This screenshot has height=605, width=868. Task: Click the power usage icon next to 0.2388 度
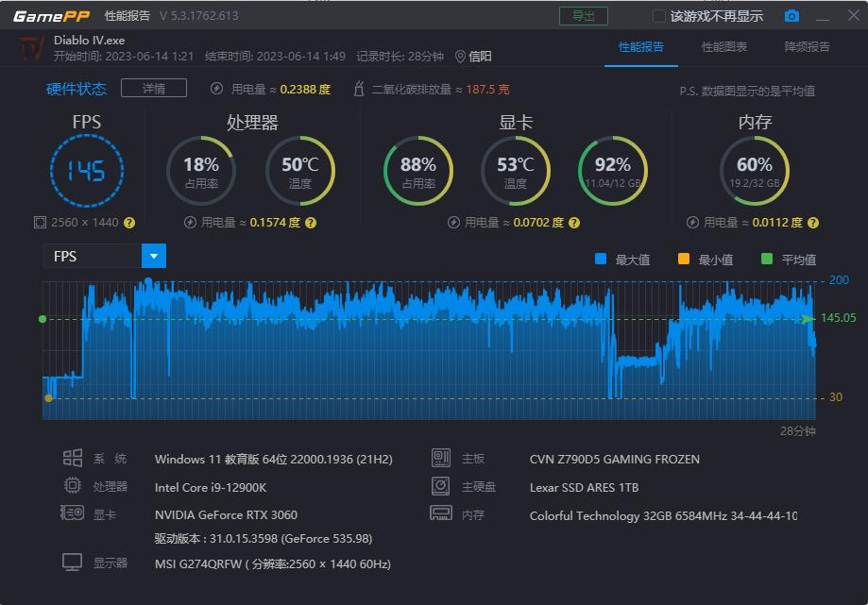click(216, 88)
